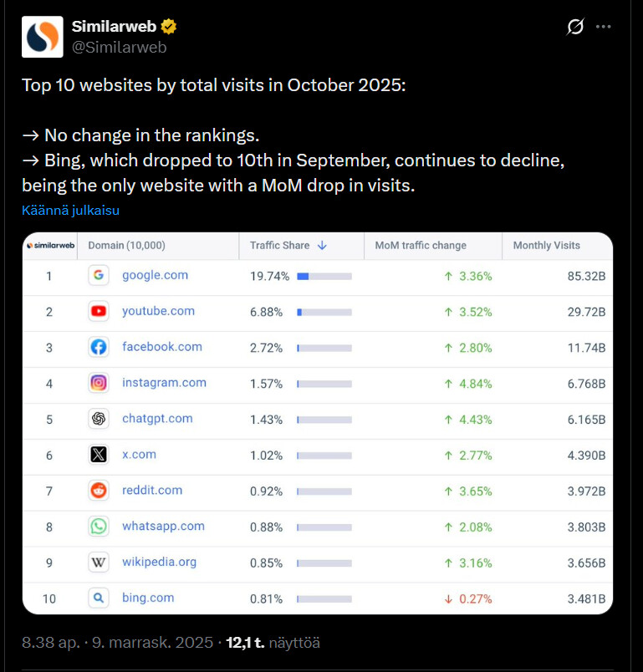Click the Reddit logo icon in table
Screen dimensions: 643x672
[x=99, y=491]
